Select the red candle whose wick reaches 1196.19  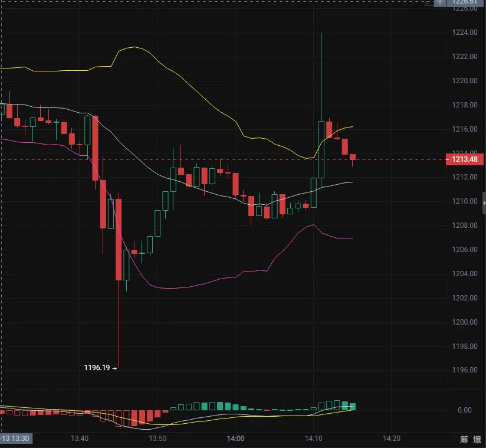click(119, 240)
